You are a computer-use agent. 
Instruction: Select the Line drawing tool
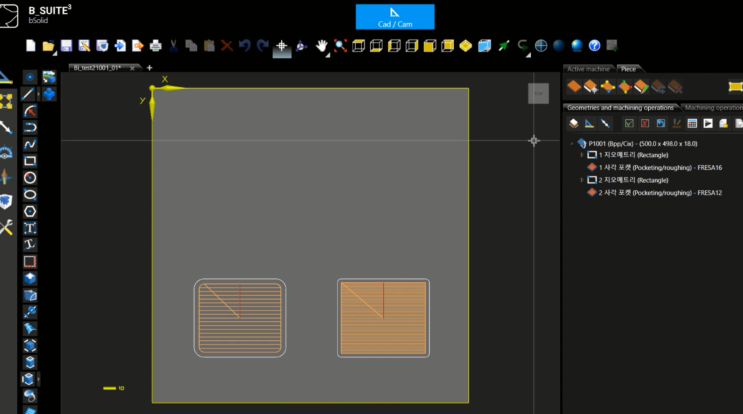coord(28,94)
